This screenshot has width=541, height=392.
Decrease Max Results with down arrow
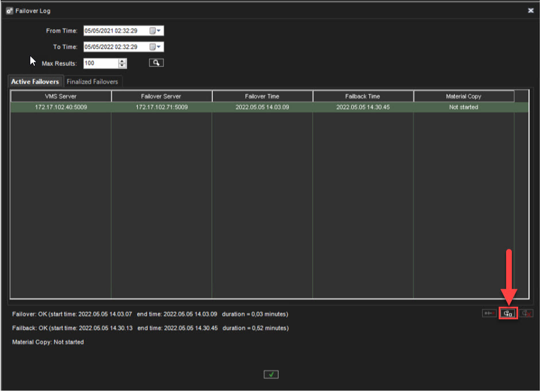pos(122,66)
